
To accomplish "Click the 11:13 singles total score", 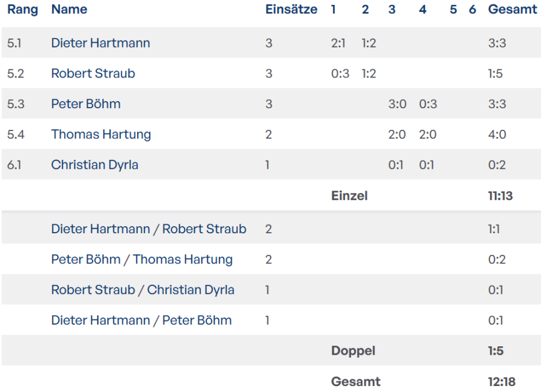I will click(x=500, y=195).
